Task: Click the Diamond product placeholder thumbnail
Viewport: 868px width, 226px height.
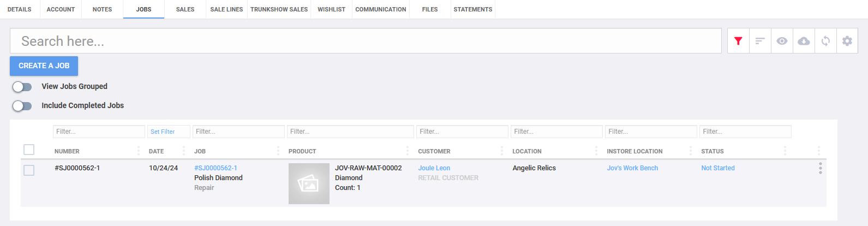Action: (x=309, y=184)
